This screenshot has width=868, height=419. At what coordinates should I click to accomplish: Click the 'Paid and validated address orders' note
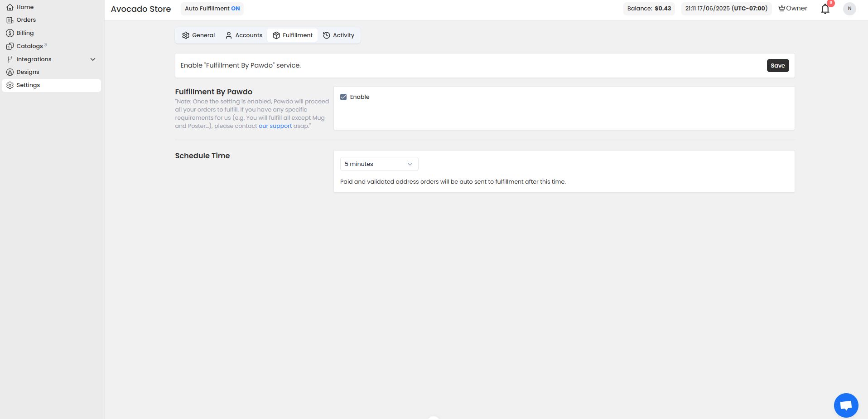tap(453, 182)
